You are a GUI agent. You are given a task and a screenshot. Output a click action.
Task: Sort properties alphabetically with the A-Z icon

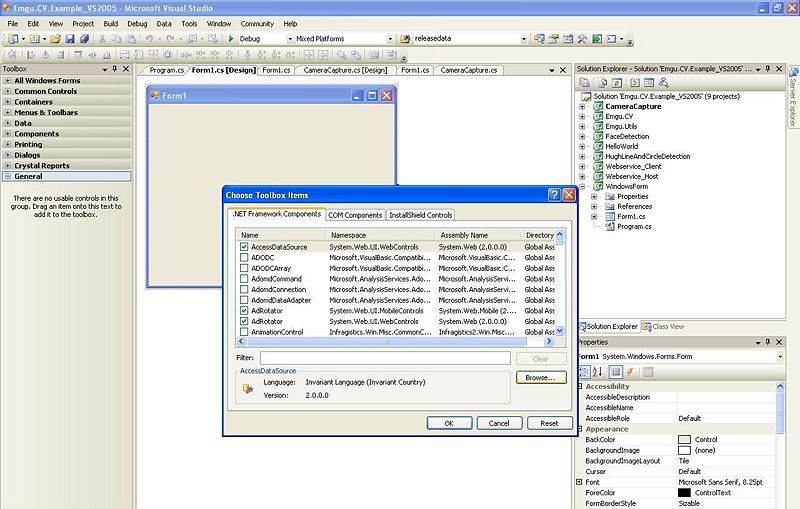point(597,372)
